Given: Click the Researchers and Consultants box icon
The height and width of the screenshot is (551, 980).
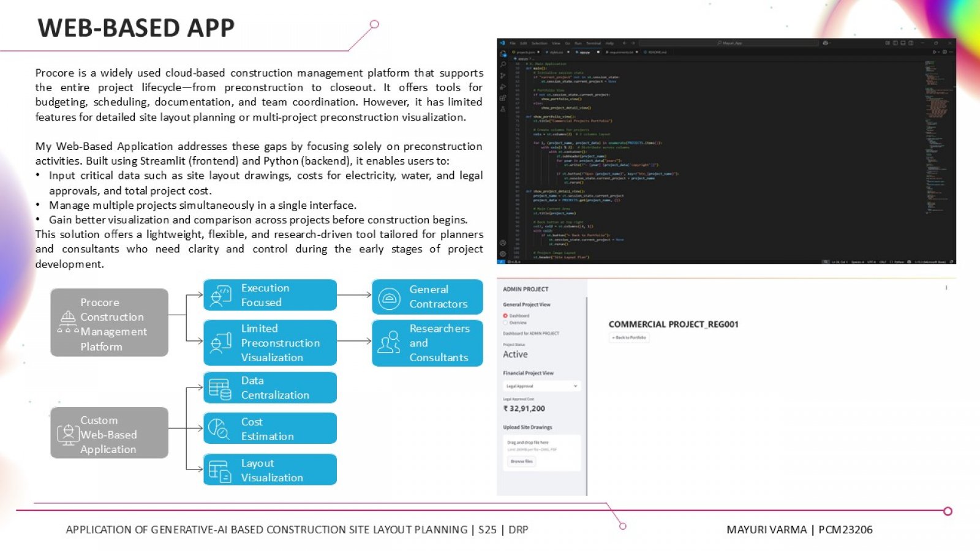Looking at the screenshot, I should click(x=389, y=343).
